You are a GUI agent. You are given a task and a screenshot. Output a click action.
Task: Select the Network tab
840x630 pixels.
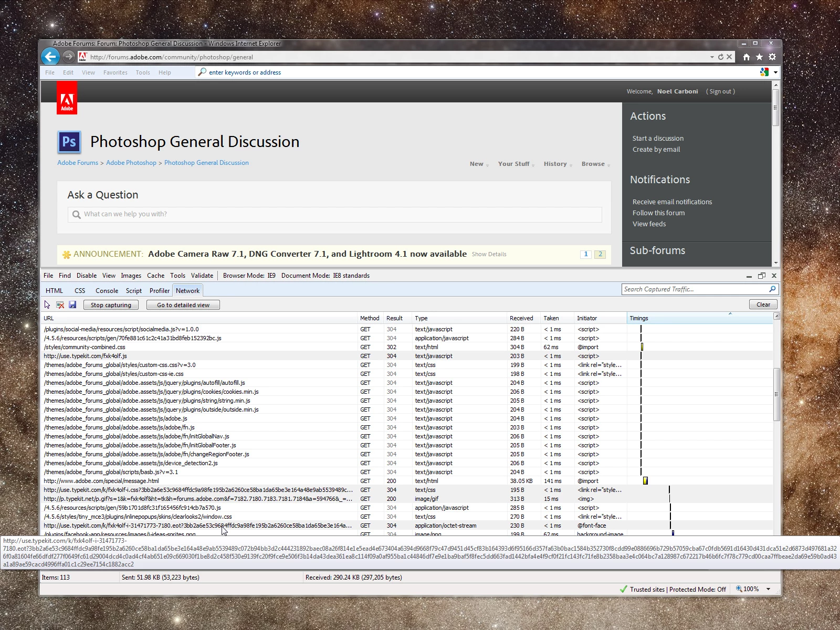pos(187,291)
